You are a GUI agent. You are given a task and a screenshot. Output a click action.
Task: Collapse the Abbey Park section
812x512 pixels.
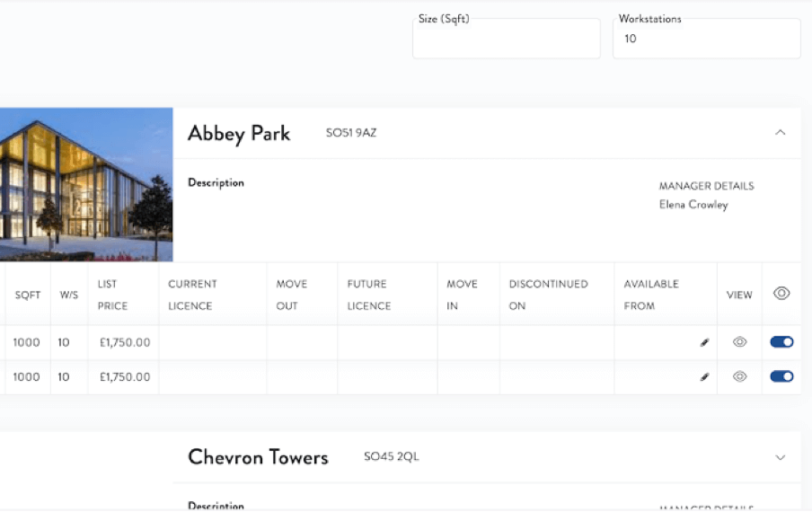tap(780, 133)
